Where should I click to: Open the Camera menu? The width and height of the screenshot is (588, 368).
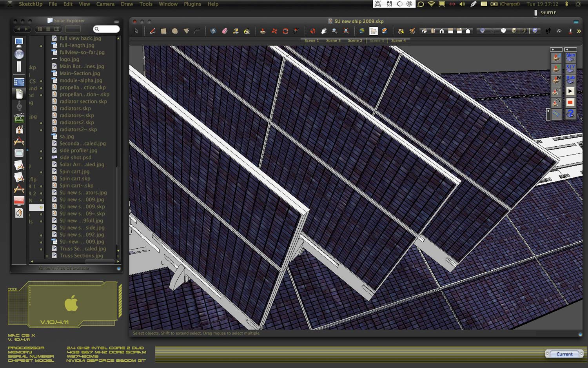tap(105, 4)
